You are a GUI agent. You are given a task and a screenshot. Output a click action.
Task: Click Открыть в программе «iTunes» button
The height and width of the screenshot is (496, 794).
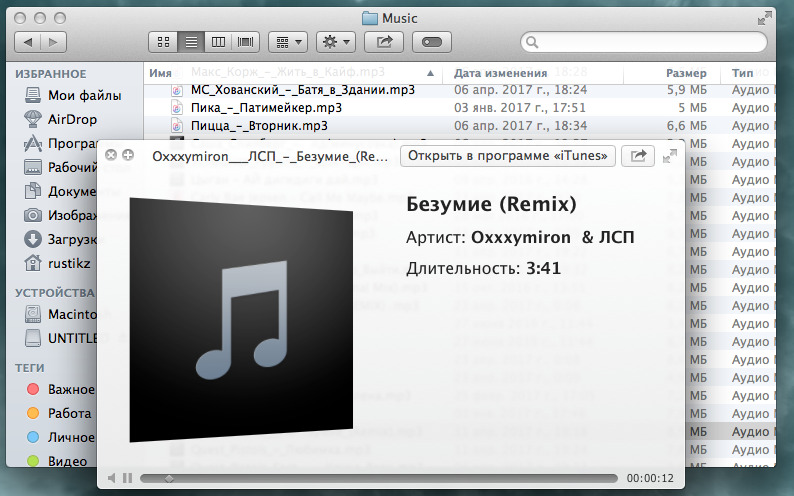[x=507, y=156]
